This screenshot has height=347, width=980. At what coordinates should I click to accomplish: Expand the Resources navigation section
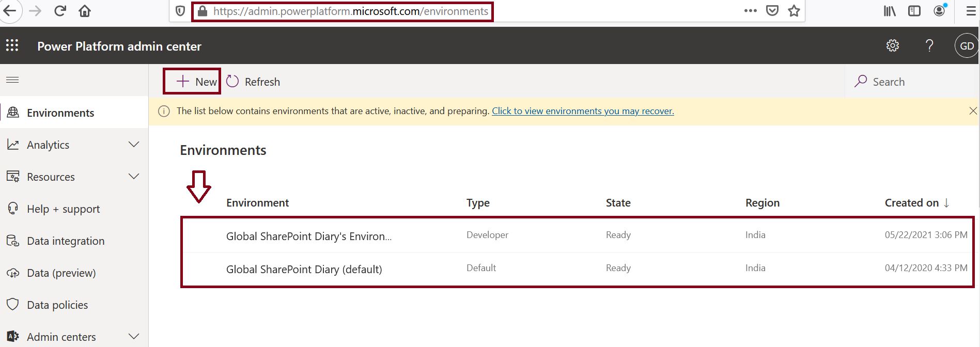(x=134, y=177)
